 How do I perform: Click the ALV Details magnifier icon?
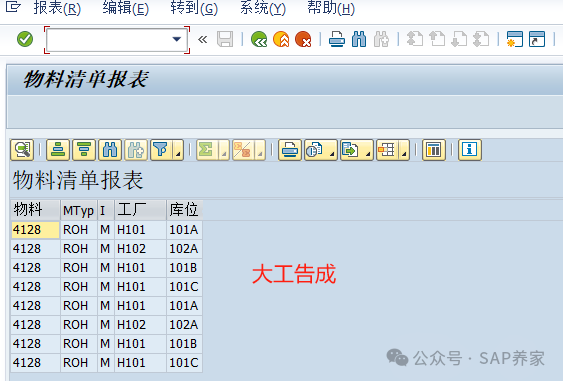click(x=22, y=150)
